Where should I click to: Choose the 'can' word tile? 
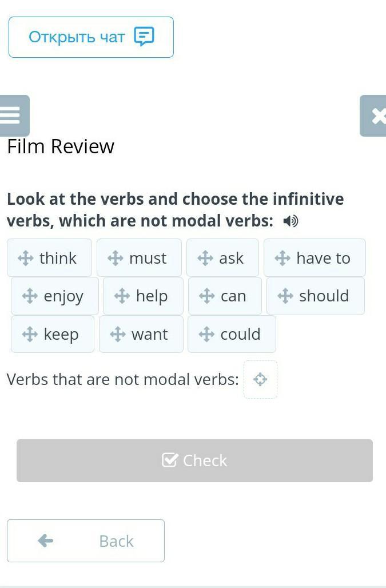(x=225, y=296)
